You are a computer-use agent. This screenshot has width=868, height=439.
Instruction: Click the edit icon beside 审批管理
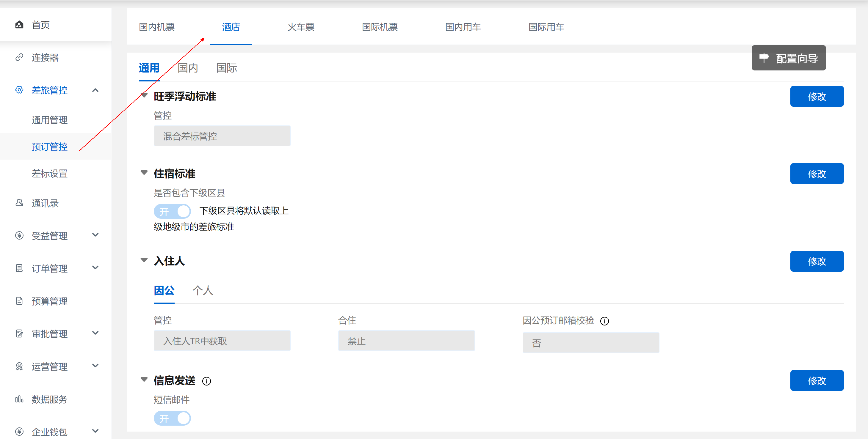19,333
